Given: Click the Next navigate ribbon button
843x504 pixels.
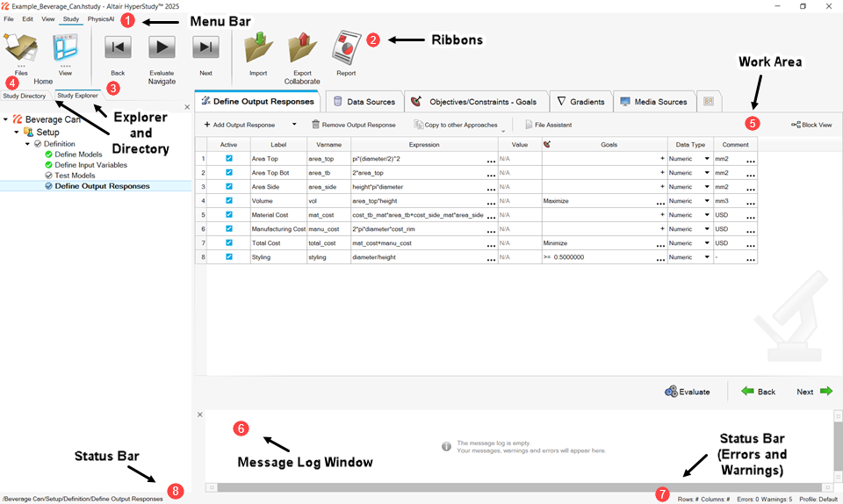Looking at the screenshot, I should pos(205,47).
